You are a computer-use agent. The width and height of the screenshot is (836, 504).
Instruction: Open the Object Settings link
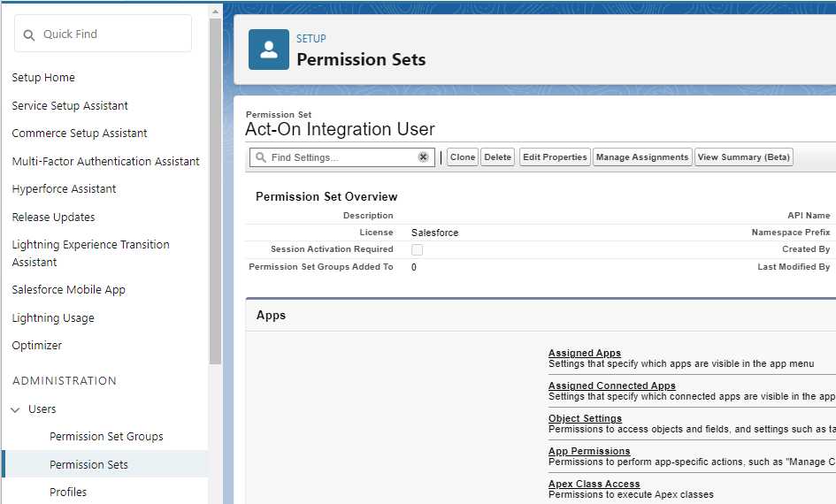(x=585, y=418)
